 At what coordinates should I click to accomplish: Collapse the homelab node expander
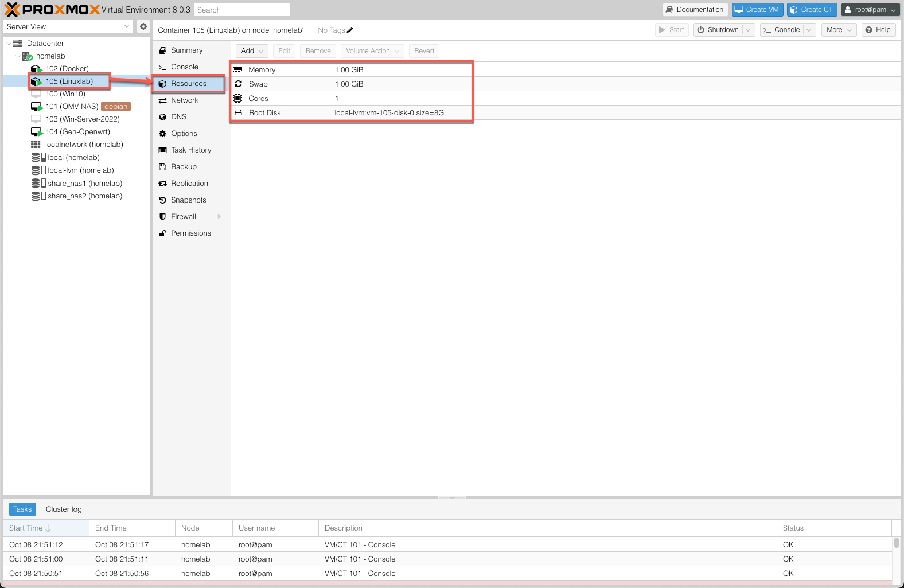point(18,56)
